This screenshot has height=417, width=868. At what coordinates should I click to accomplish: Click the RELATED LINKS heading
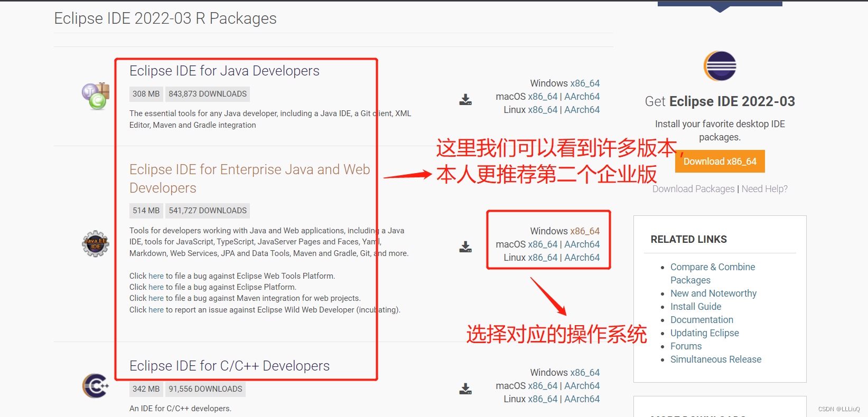click(x=688, y=240)
